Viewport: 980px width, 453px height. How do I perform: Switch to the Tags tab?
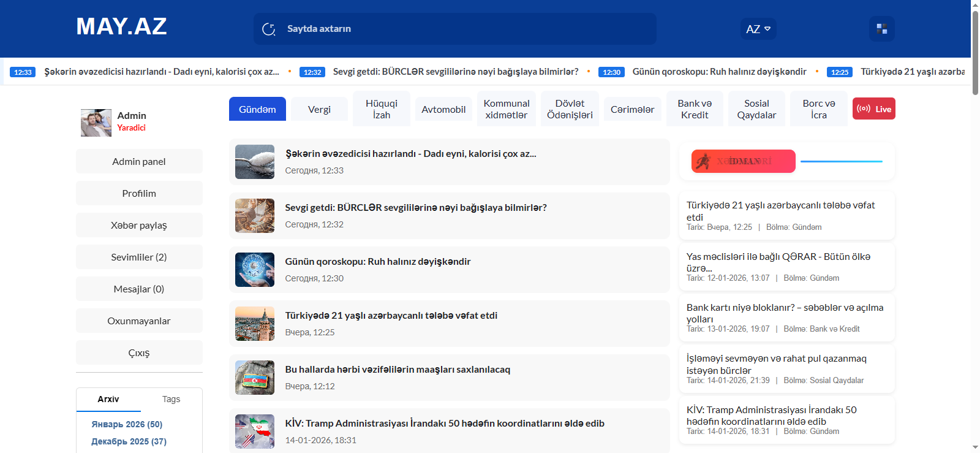[171, 399]
